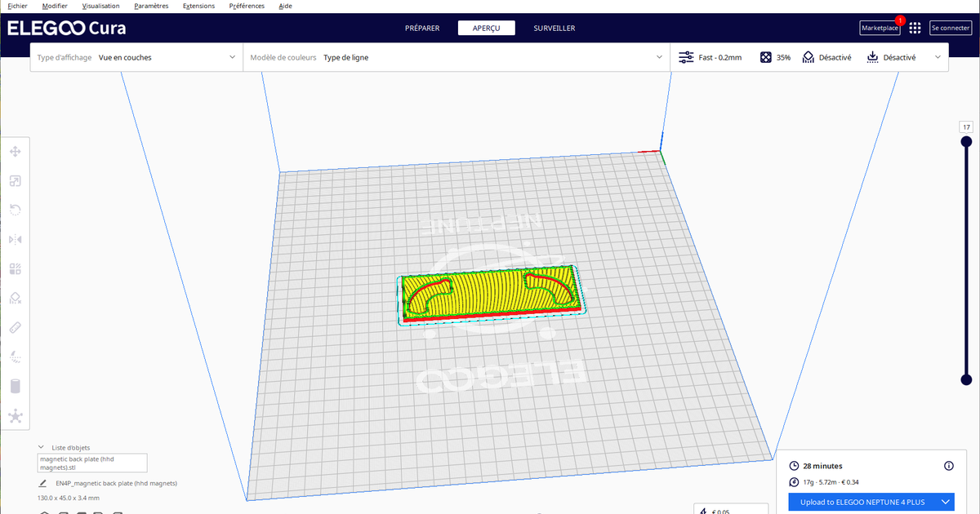Viewport: 980px width, 514px height.
Task: Select the Mirror tool
Action: pos(15,239)
